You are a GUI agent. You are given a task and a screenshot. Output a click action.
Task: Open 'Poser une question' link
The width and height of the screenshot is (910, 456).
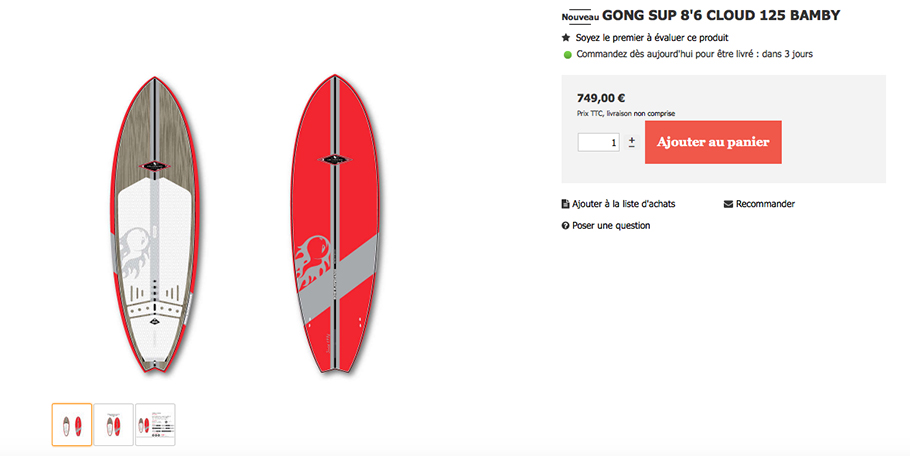click(x=611, y=226)
